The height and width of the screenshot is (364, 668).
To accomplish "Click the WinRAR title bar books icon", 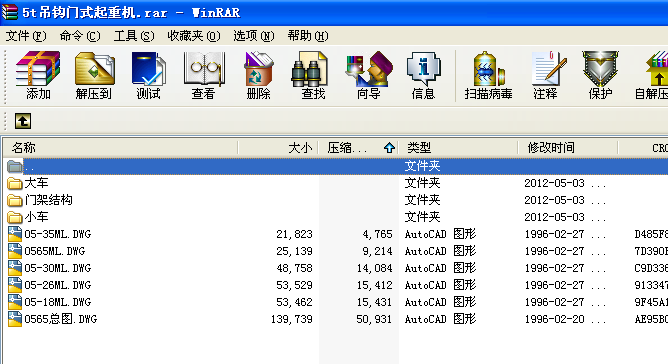I will [x=9, y=12].
